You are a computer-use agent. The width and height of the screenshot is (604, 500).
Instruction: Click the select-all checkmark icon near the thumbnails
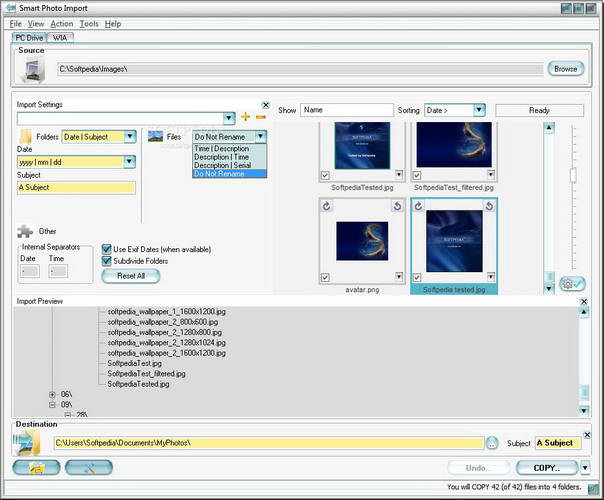[x=573, y=284]
